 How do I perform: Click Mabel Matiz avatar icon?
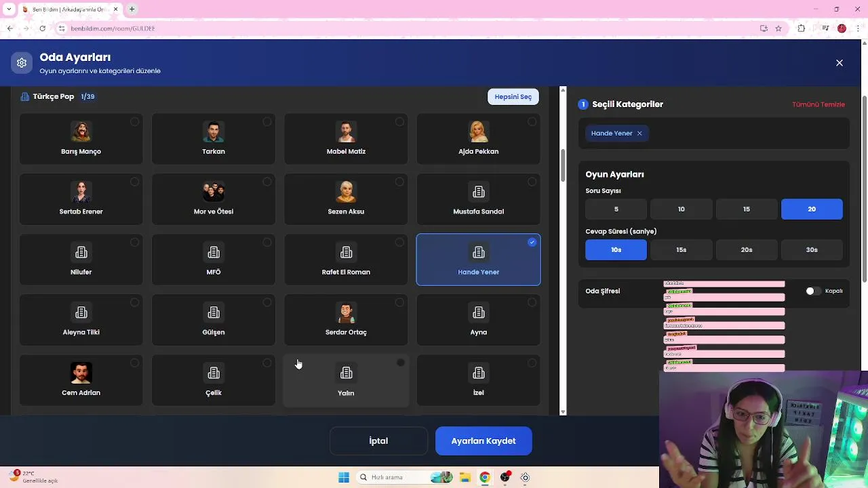tap(346, 131)
